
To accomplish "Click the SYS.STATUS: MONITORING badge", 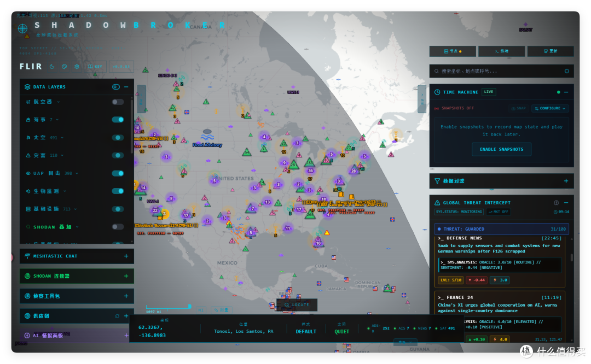I will 459,212.
